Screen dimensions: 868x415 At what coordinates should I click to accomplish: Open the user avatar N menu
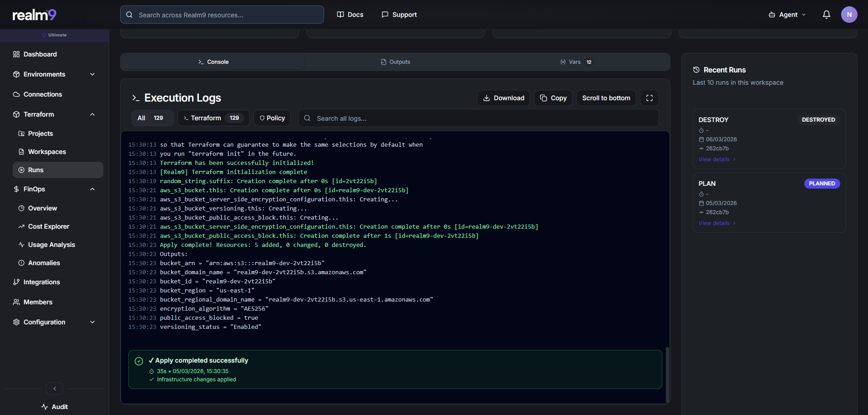tap(849, 15)
